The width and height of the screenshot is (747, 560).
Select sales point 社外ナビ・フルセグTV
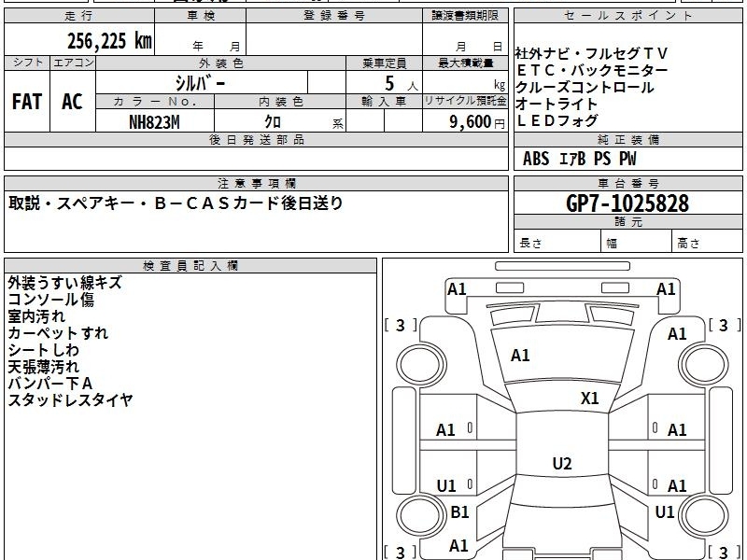coord(592,53)
